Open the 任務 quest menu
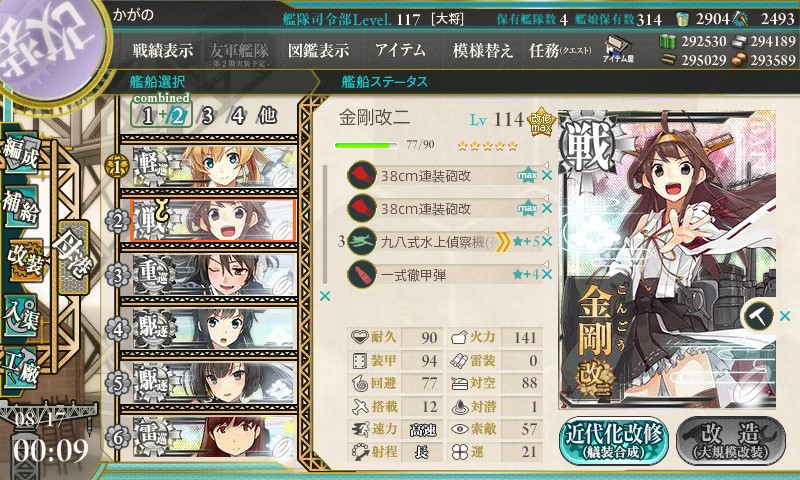This screenshot has height=480, width=800. [x=560, y=50]
